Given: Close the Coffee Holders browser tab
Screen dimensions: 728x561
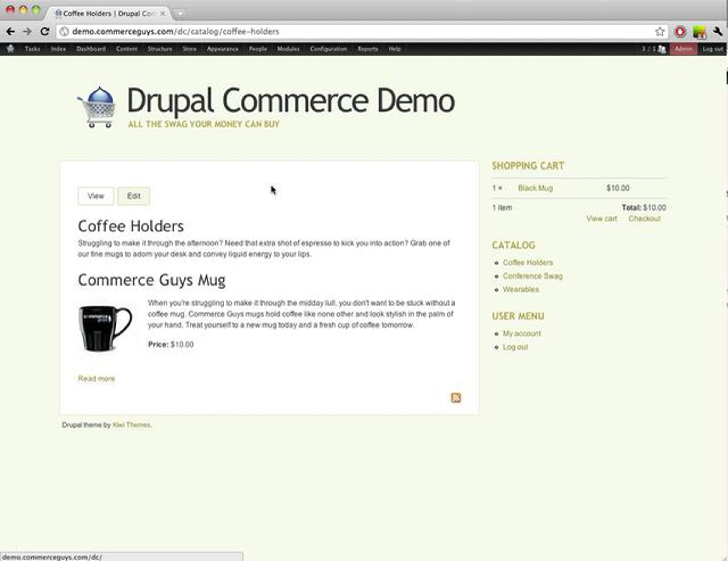Looking at the screenshot, I should pyautogui.click(x=163, y=13).
